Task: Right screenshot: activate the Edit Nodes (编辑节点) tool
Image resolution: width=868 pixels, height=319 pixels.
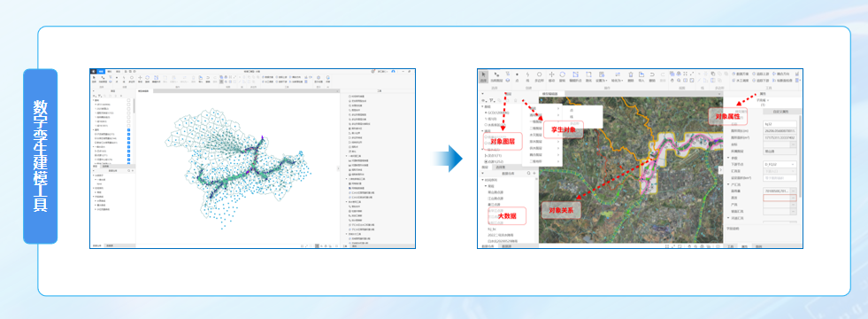Action: tap(575, 76)
